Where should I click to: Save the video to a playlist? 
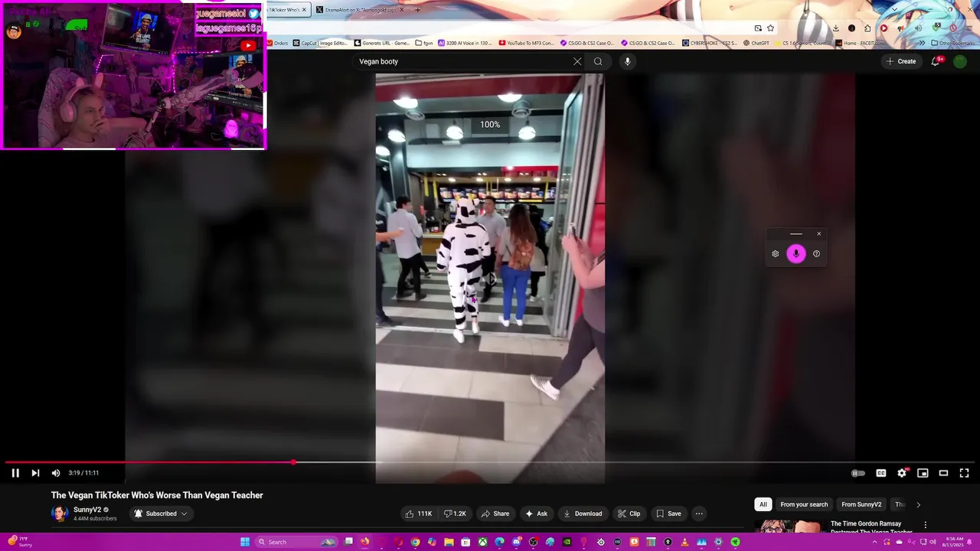tap(668, 514)
